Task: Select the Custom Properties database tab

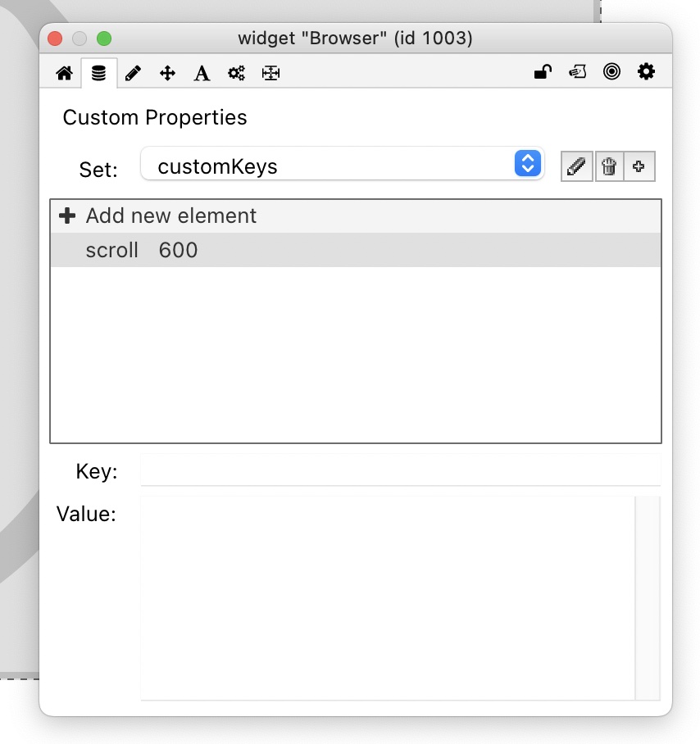Action: point(98,73)
